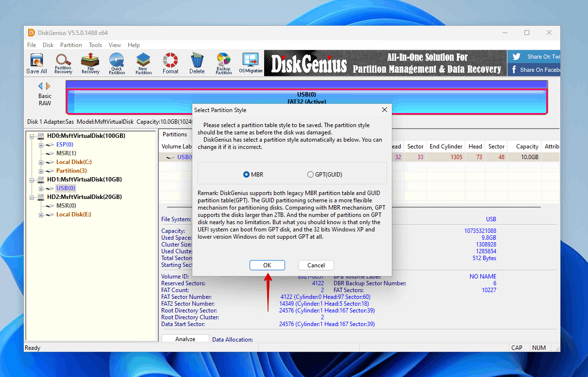Viewport: 588px width, 377px height.
Task: Start the OS Migration tool
Action: pyautogui.click(x=251, y=63)
